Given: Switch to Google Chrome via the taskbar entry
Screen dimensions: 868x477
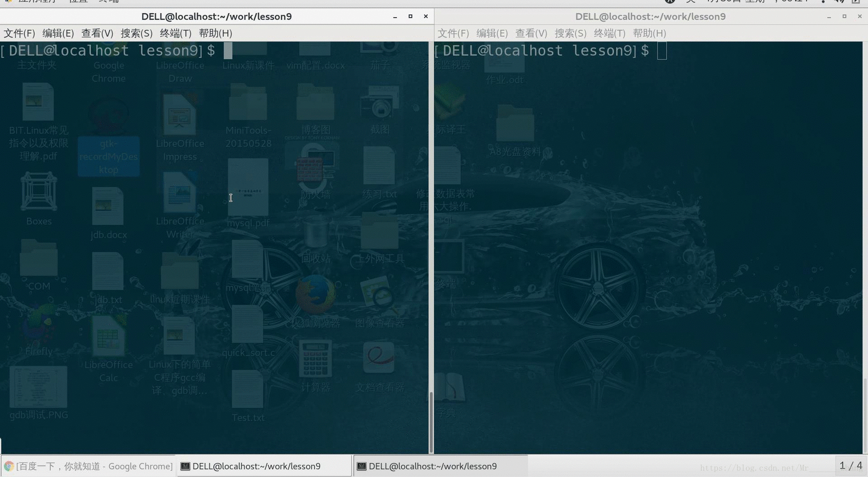Looking at the screenshot, I should (x=89, y=466).
